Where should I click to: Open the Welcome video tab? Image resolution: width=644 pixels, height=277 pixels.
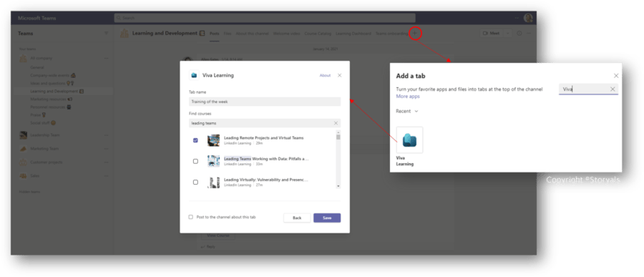coord(287,34)
